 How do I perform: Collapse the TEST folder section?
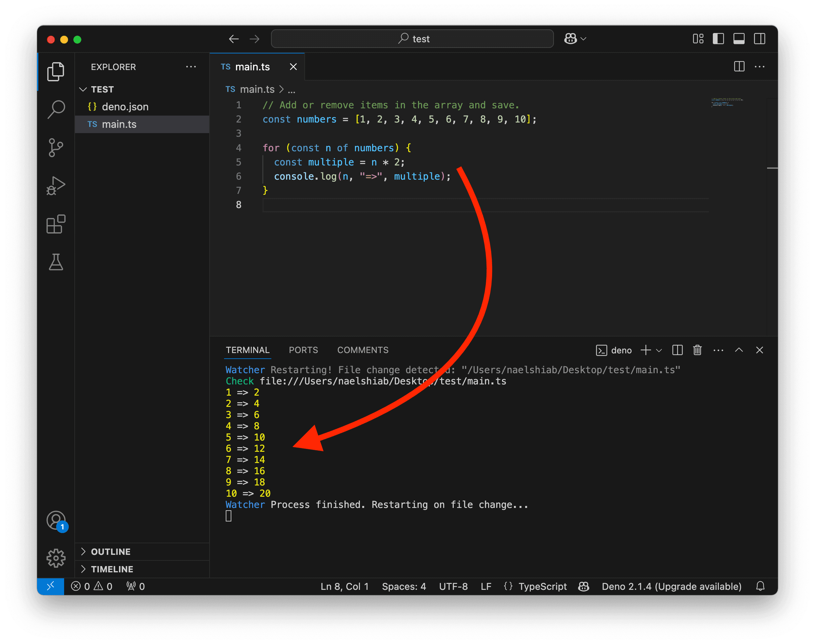[142, 89]
